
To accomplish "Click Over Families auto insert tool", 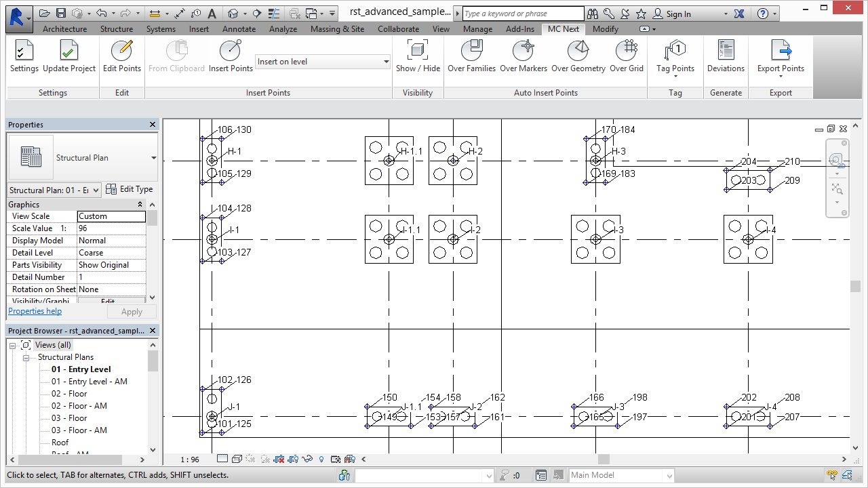I will [471, 56].
